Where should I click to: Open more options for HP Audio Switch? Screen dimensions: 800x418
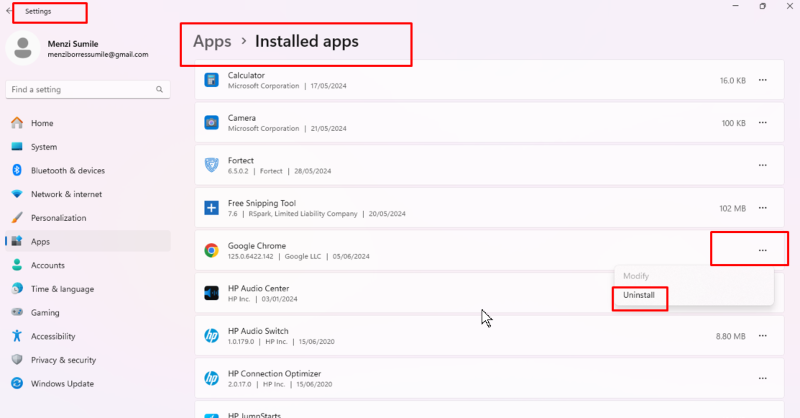click(762, 336)
